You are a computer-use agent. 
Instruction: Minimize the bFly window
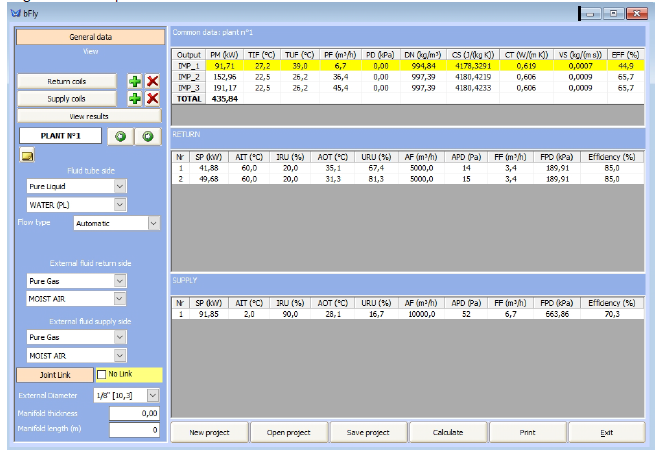590,14
